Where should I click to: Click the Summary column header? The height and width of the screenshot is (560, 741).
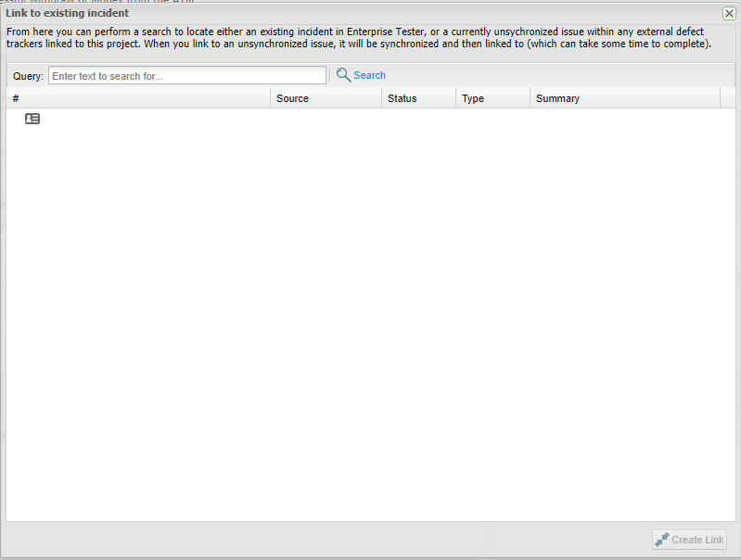(623, 98)
